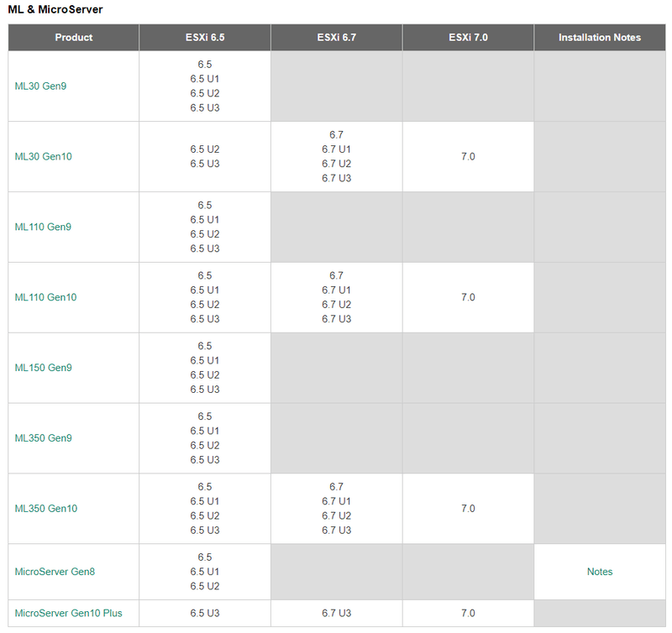
Task: Click 6.7 U3 in MicroServer Gen10 Plus row
Action: click(337, 614)
